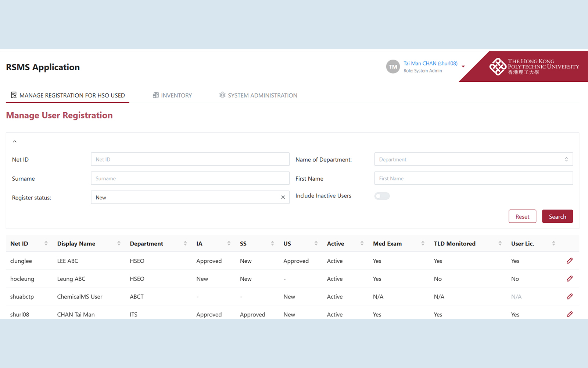Click inside the Net ID input field

190,159
